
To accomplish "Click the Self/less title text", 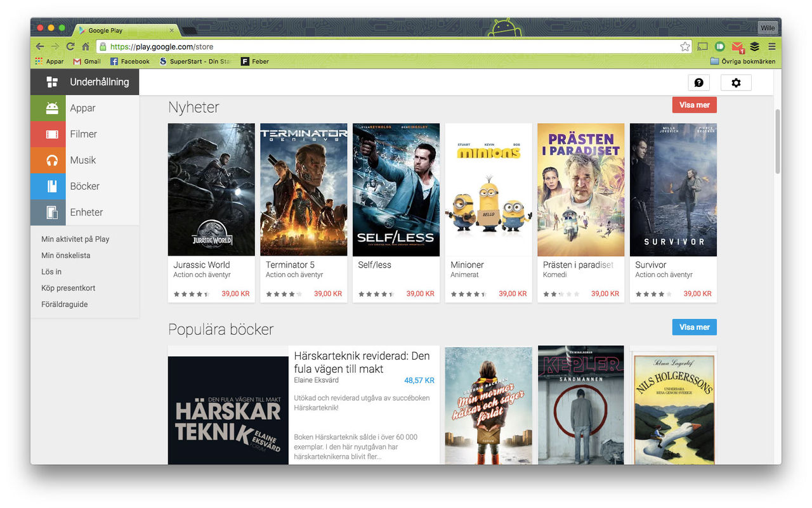I will (x=375, y=265).
